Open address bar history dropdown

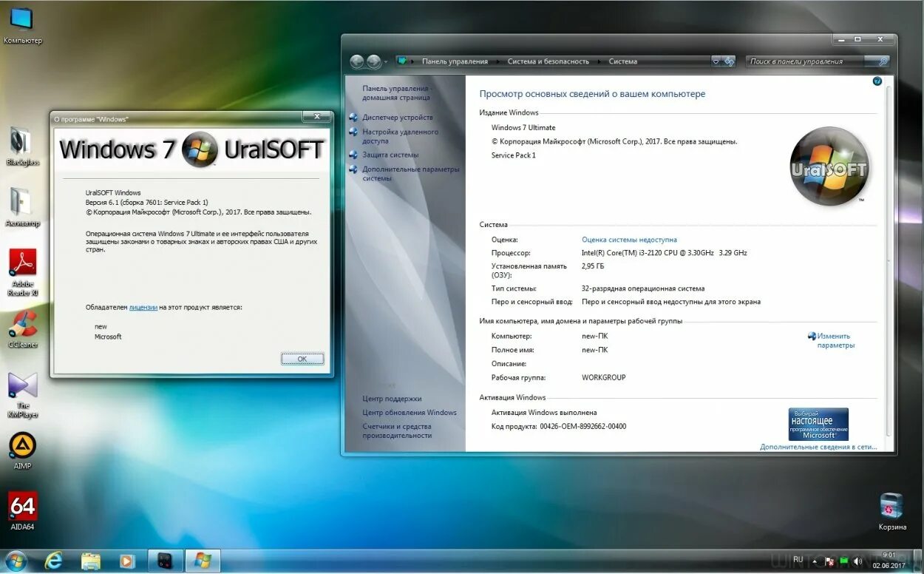(716, 61)
